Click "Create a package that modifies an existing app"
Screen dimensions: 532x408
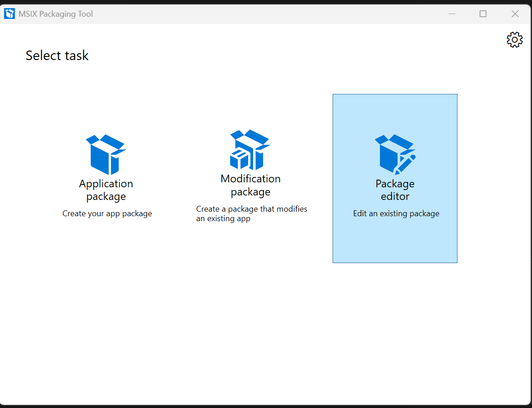click(252, 213)
